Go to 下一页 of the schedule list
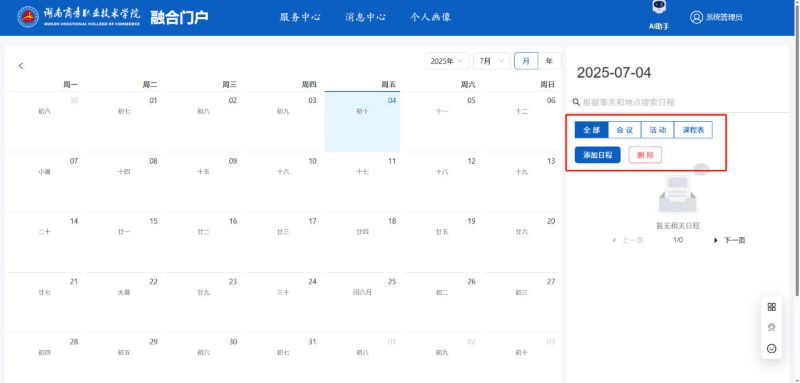This screenshot has width=800, height=383. pyautogui.click(x=730, y=240)
